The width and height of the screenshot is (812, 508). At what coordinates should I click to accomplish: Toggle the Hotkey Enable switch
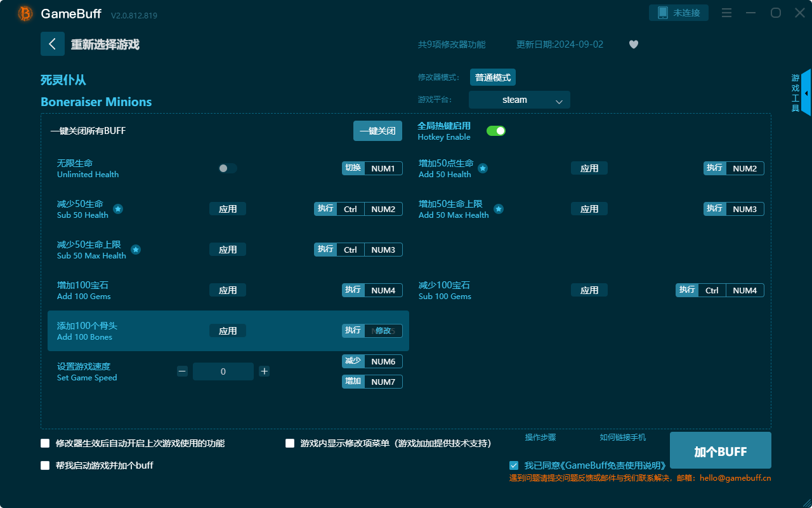[495, 130]
